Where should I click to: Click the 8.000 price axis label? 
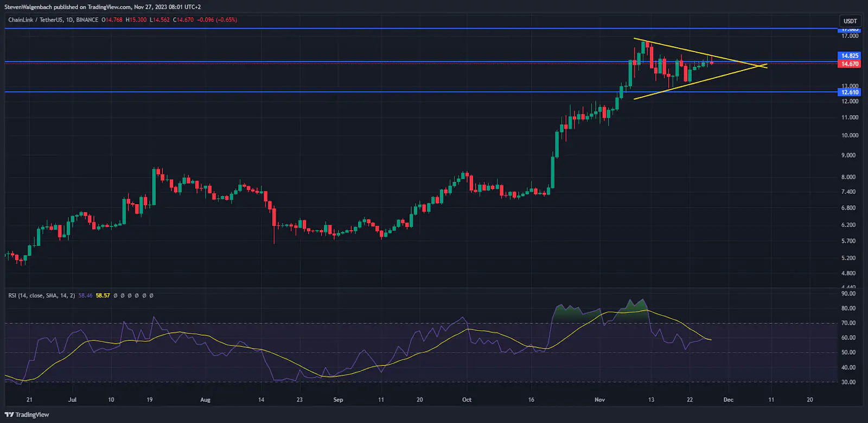850,177
